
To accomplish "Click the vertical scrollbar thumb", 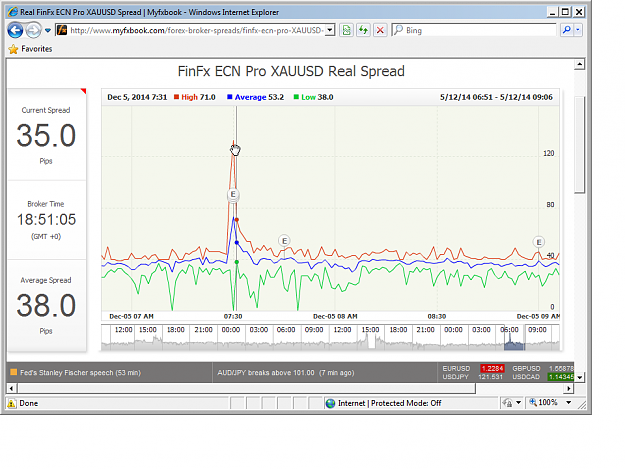I will pyautogui.click(x=580, y=145).
